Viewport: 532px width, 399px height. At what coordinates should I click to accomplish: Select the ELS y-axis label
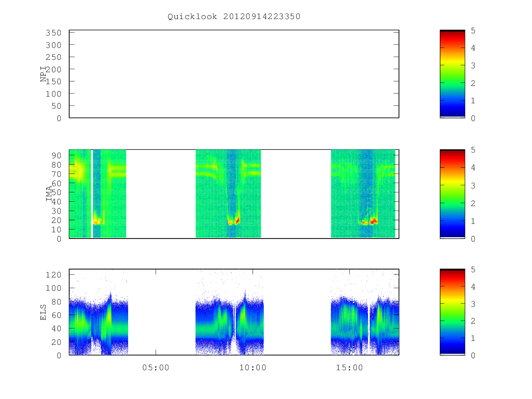click(43, 312)
